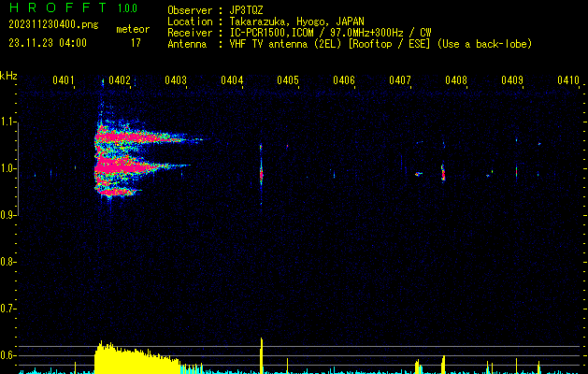Select the 0.9 frequency axis label
Viewport: 588px width, 374px height.
point(8,215)
